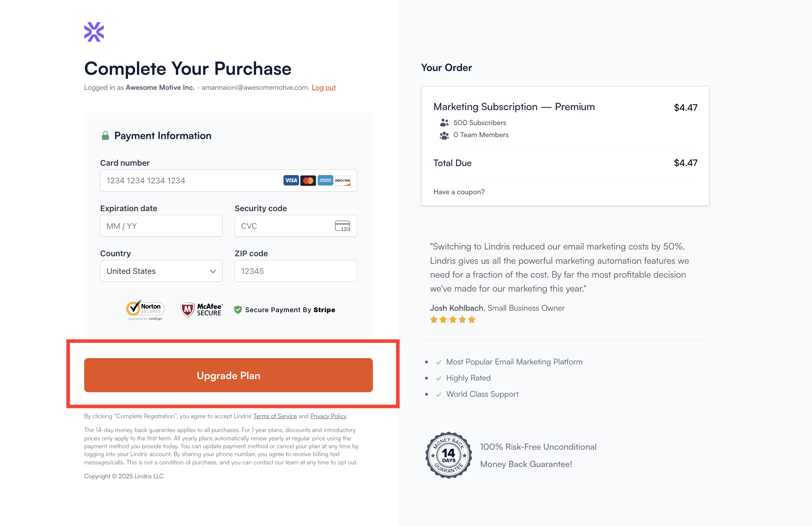Click the McAfee Secure badge
The height and width of the screenshot is (526, 812).
pos(202,310)
